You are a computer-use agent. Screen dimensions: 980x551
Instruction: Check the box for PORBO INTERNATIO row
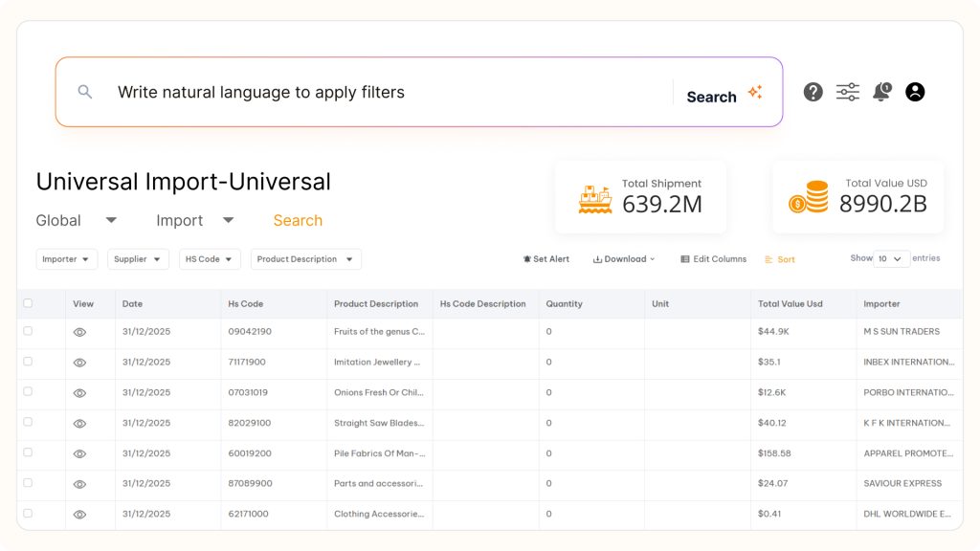(28, 391)
